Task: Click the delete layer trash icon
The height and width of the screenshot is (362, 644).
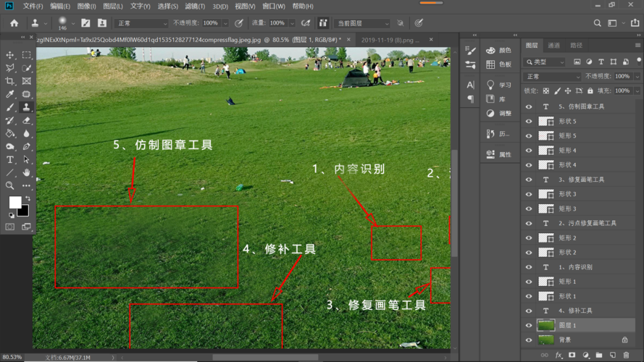Action: click(625, 355)
